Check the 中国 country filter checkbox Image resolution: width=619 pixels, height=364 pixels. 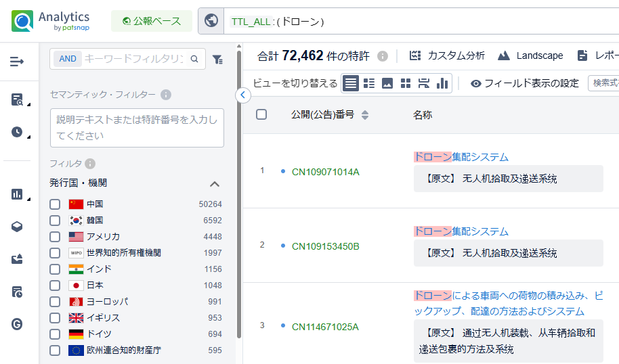pos(55,204)
